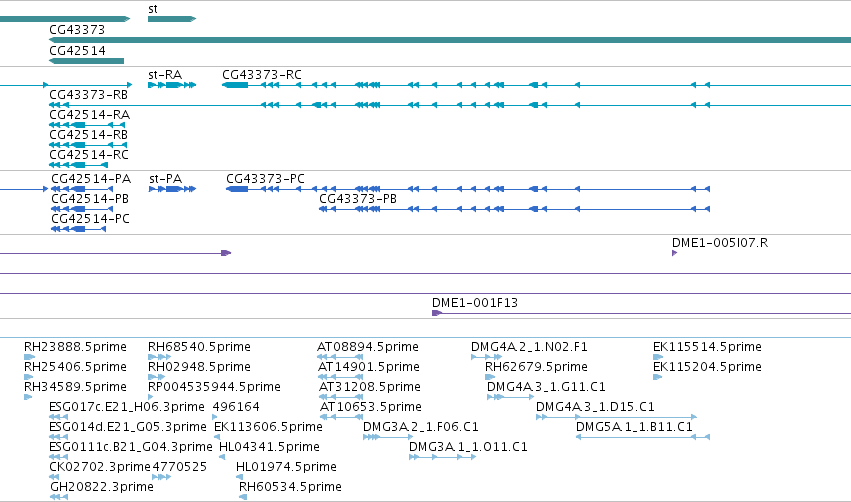Select the DME1-001F13 clone label
This screenshot has height=502, width=851.
click(475, 303)
